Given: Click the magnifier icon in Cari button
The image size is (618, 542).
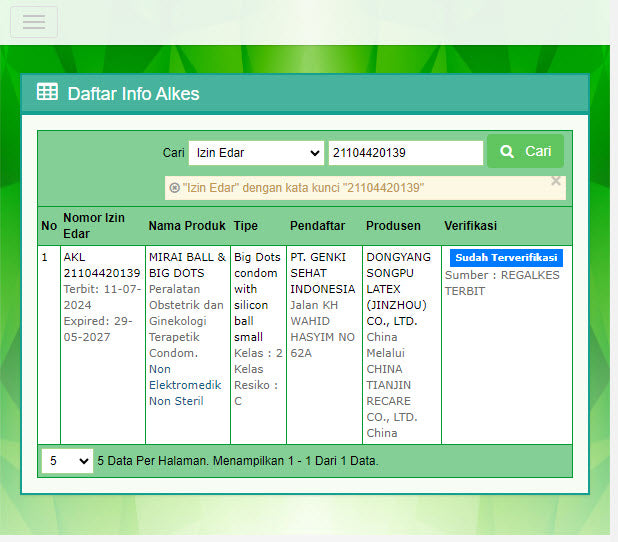Looking at the screenshot, I should [x=508, y=151].
